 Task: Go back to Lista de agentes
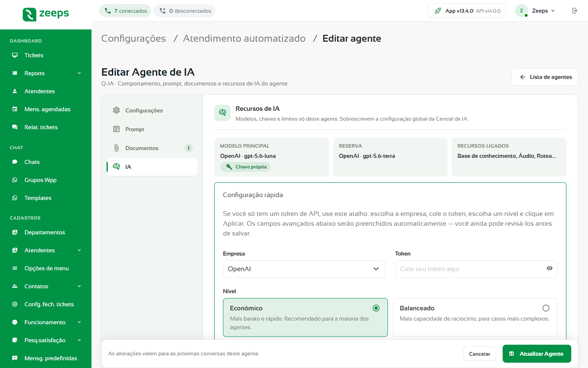(x=545, y=77)
